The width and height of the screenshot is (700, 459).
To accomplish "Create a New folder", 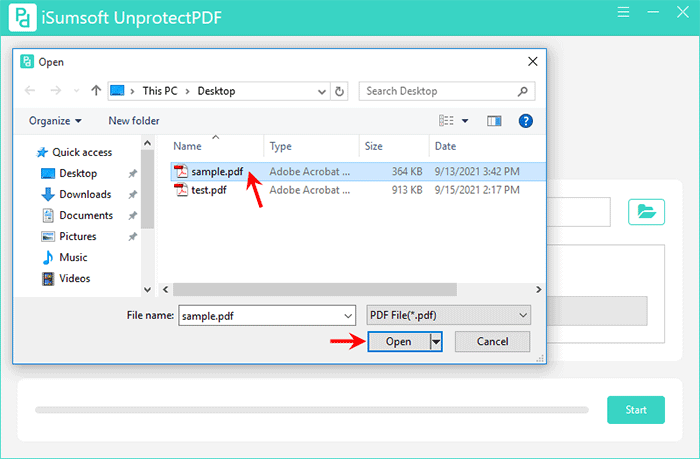I will (x=134, y=121).
